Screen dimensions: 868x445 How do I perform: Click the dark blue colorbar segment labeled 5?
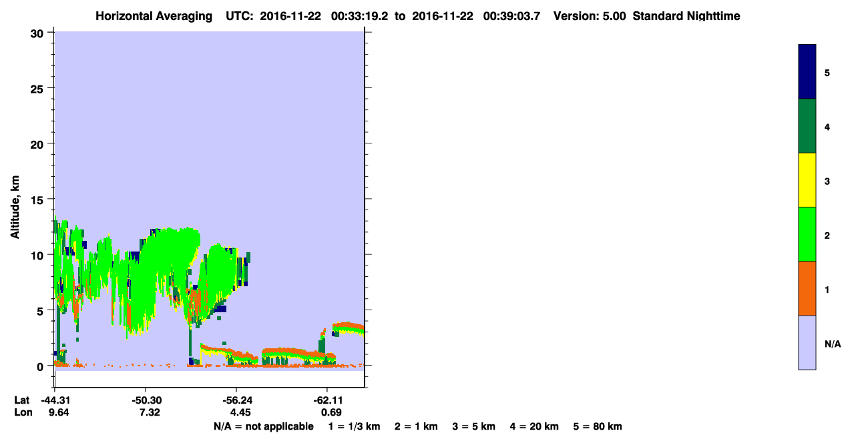click(807, 72)
